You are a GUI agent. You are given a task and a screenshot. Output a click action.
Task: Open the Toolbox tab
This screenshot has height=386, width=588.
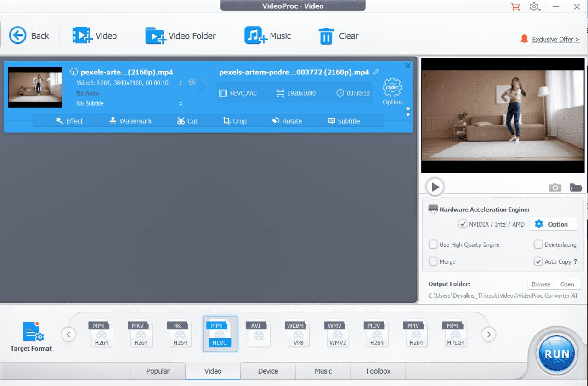(x=378, y=371)
